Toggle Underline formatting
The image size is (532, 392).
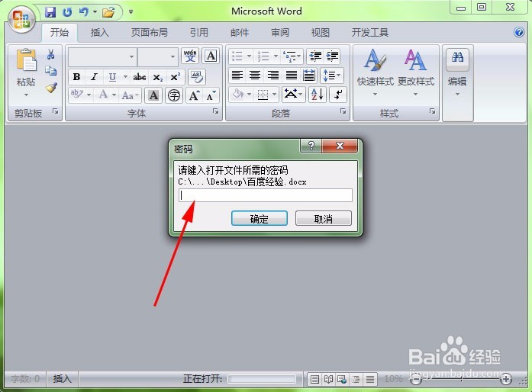pyautogui.click(x=112, y=77)
